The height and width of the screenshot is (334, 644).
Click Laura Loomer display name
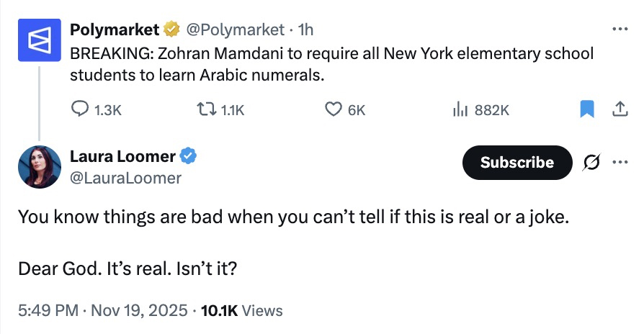[122, 156]
